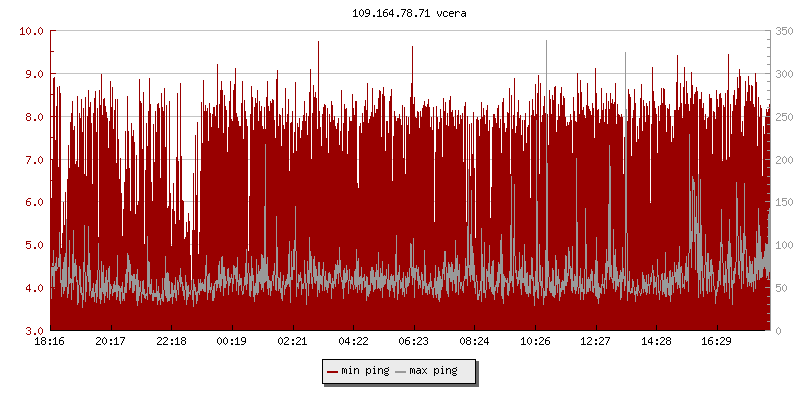
Task: Click the 50 value on right axis
Action: (780, 288)
